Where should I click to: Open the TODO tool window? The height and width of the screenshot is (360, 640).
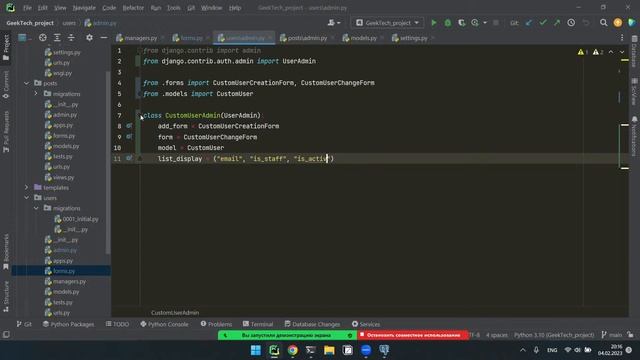tap(117, 324)
